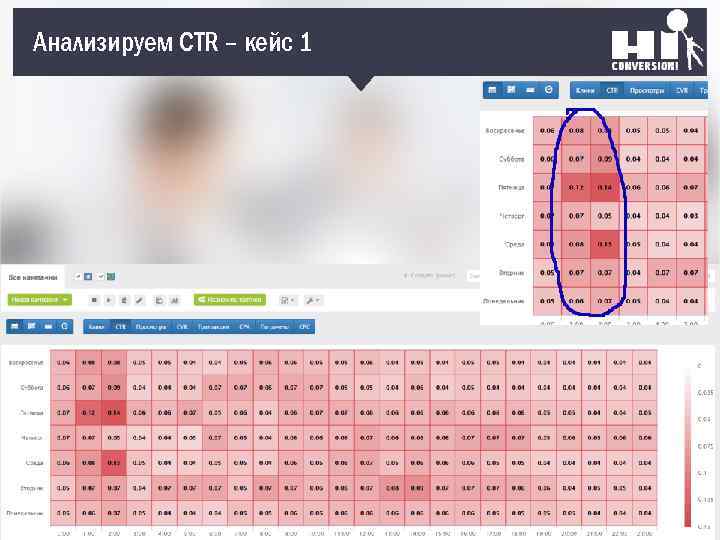Select bar view icon in upper inset toolbar
Screen dimensions: 720x540
pos(530,90)
